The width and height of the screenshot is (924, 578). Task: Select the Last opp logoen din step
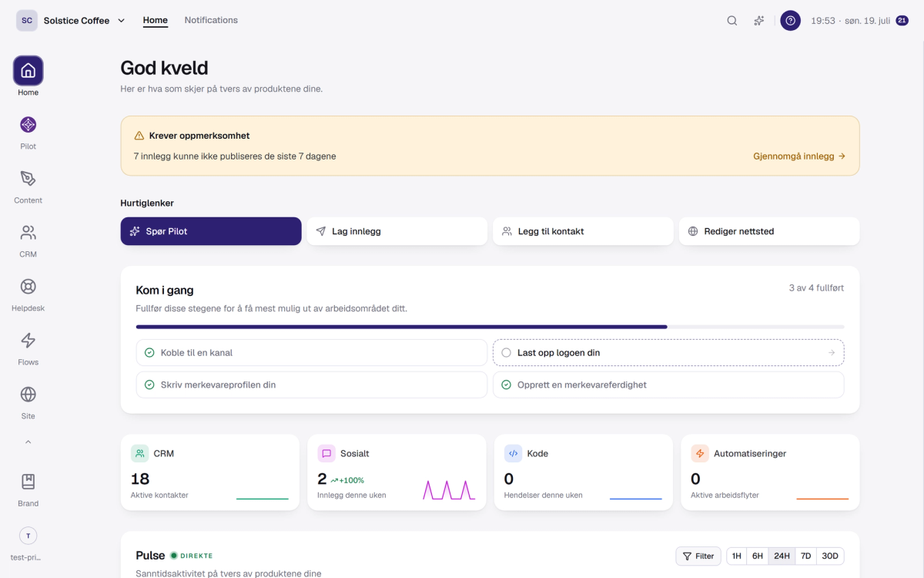tap(668, 352)
